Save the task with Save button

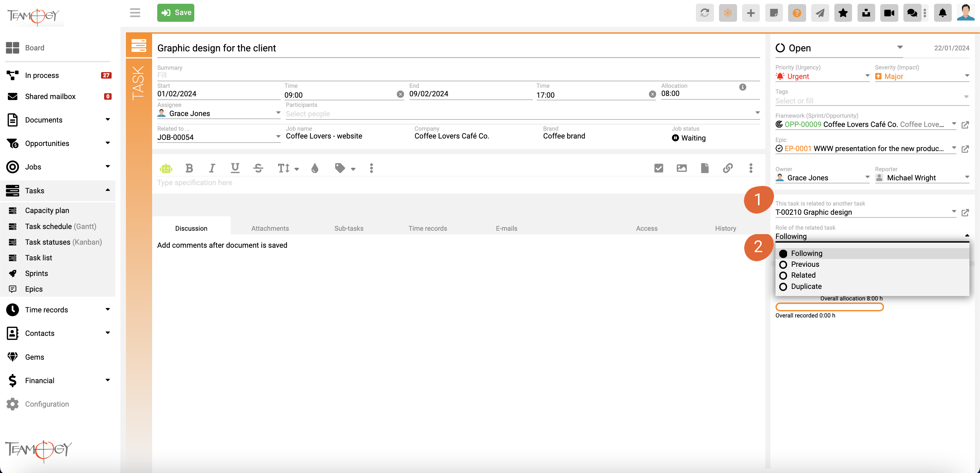176,13
